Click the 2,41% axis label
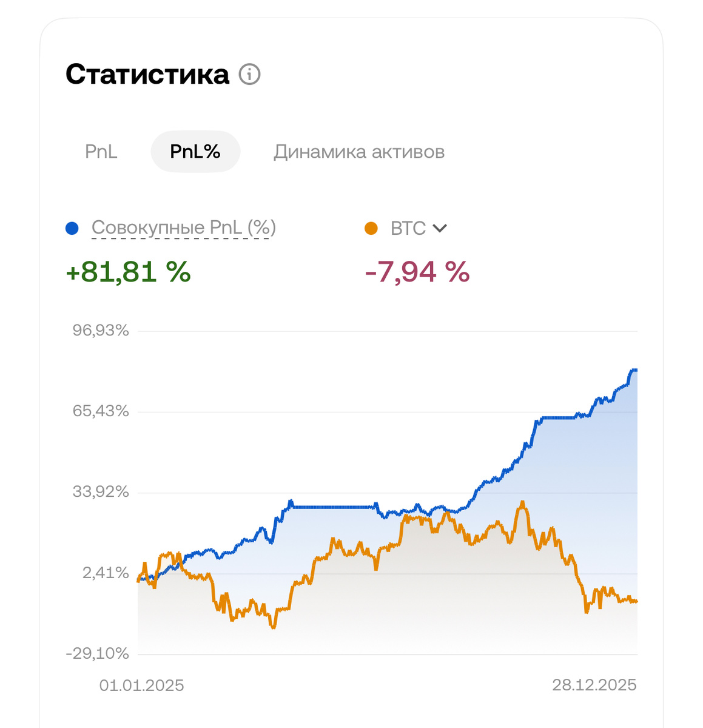 tap(106, 573)
